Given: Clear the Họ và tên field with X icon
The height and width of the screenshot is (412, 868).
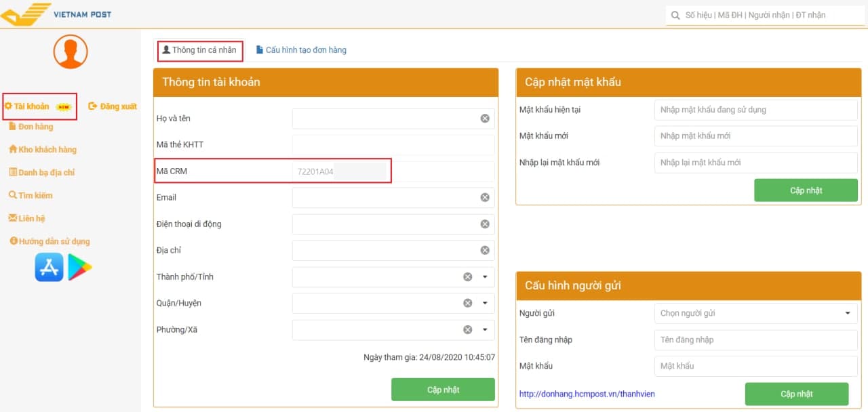Looking at the screenshot, I should pos(485,119).
